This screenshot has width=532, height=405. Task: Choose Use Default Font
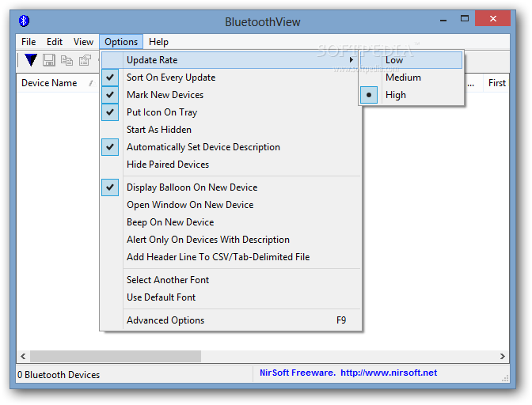click(230, 297)
